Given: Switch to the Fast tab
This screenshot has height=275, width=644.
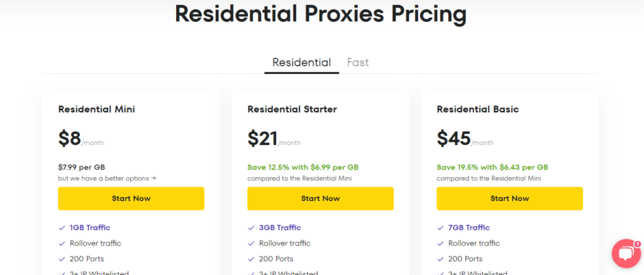Looking at the screenshot, I should tap(358, 62).
